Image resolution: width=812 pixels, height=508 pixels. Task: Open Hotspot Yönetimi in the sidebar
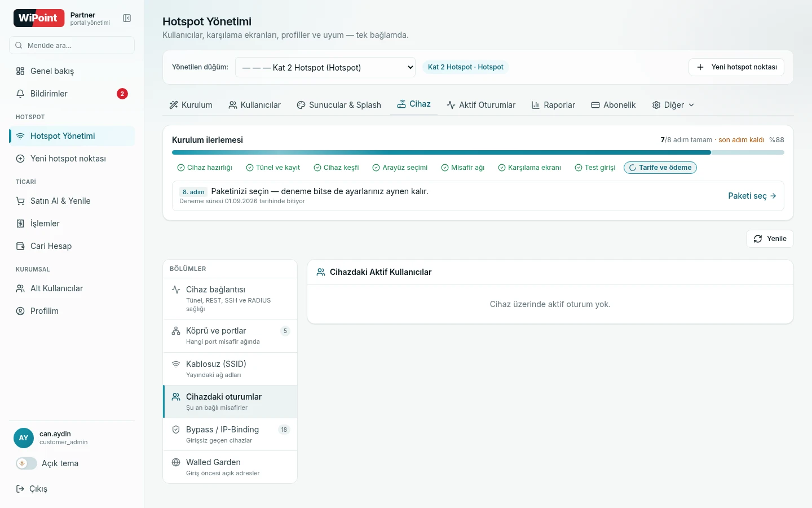[x=72, y=136]
